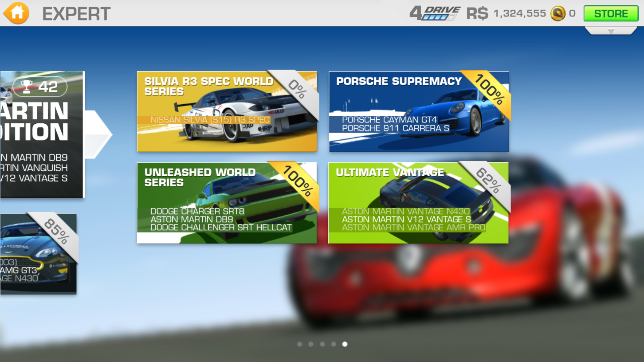
Task: Tap the trophy count 42 badge
Action: coord(40,87)
